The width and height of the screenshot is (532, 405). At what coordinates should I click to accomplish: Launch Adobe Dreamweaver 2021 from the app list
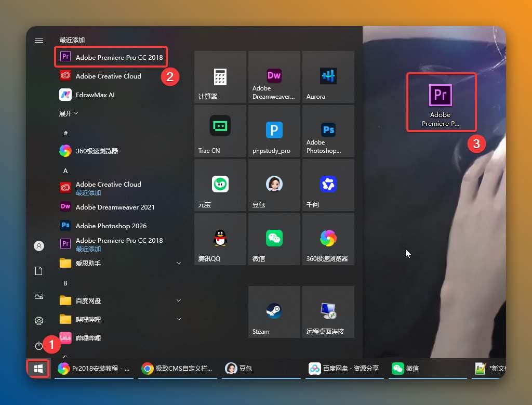tap(107, 207)
